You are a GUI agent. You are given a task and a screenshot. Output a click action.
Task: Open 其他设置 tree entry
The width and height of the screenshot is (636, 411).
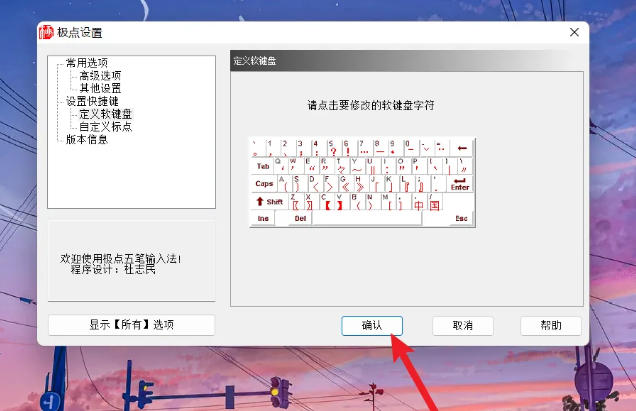click(100, 88)
